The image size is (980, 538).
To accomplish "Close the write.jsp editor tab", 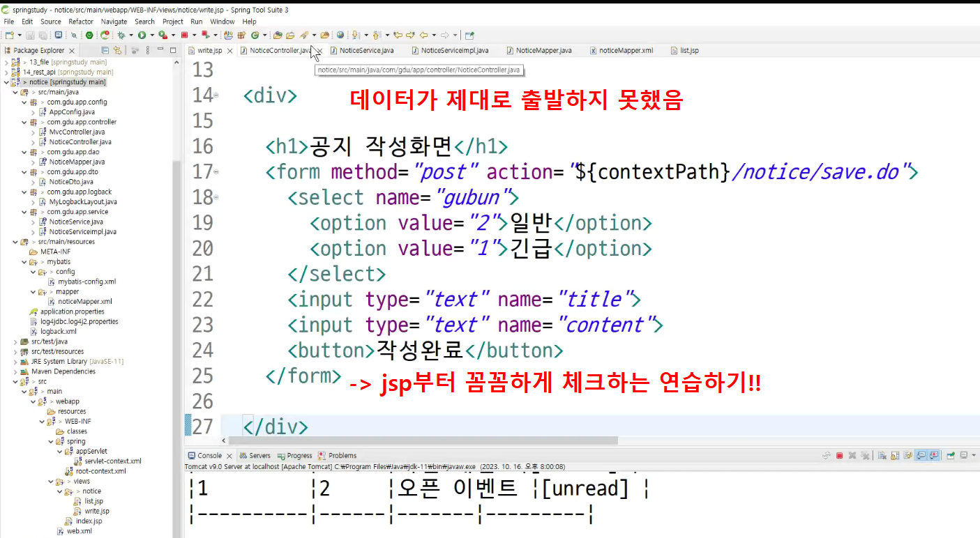I will coord(229,50).
